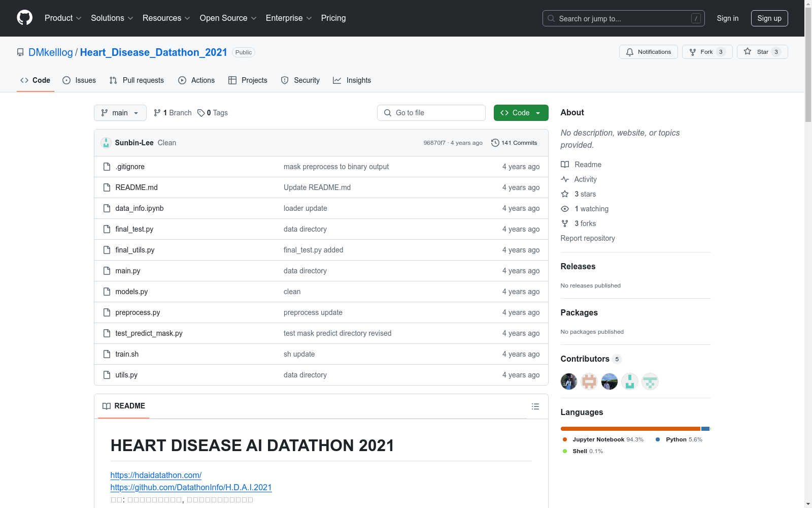Select the data_info.ipynb file icon
812x508 pixels.
(x=107, y=208)
